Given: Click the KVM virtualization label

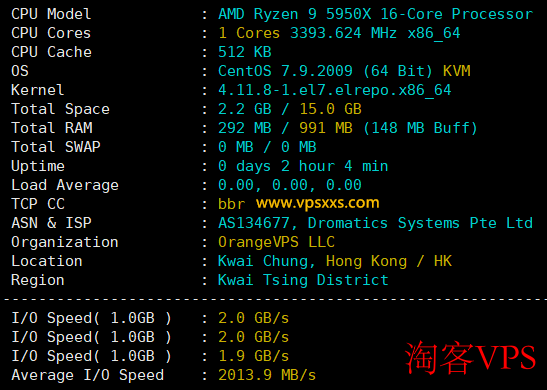Looking at the screenshot, I should pos(457,71).
